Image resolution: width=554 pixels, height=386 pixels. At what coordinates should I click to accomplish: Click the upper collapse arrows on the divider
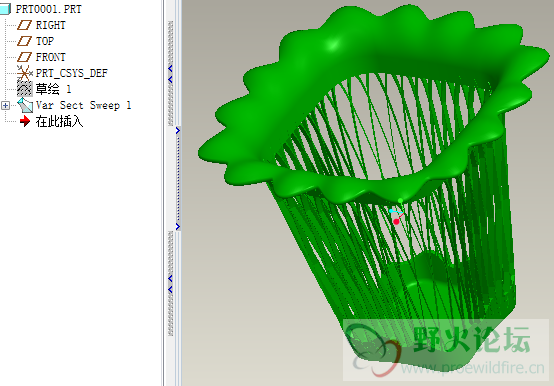click(x=170, y=74)
